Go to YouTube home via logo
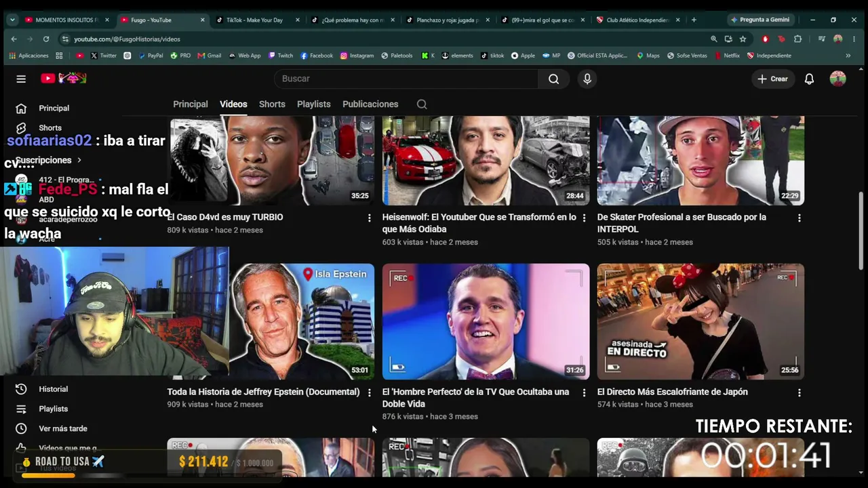868x488 pixels. (x=63, y=79)
